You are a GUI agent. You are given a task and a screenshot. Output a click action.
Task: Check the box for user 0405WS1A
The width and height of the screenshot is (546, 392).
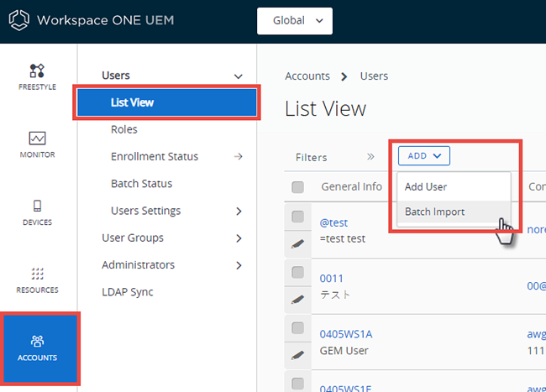297,328
